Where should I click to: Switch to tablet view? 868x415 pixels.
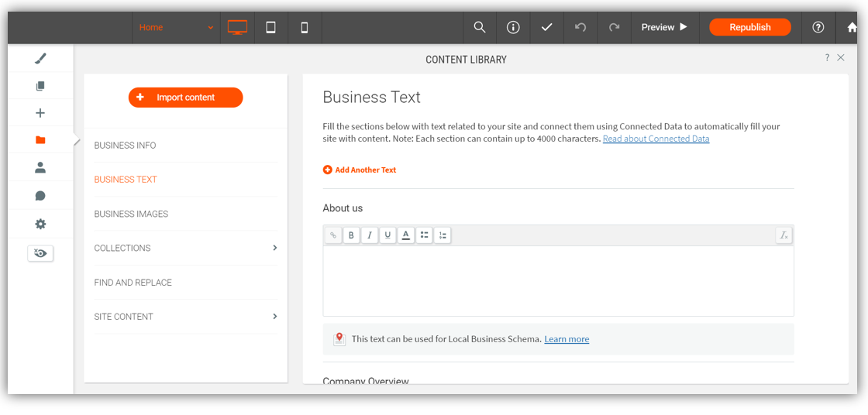270,27
